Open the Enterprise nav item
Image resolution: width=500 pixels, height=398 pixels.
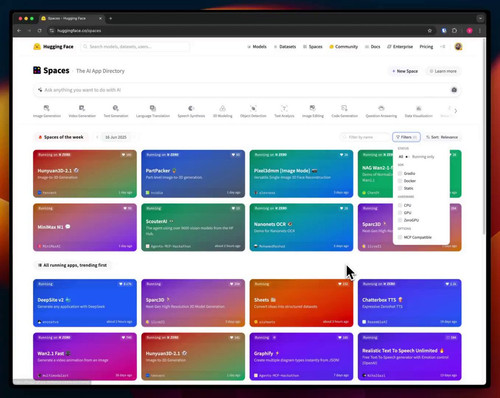pos(400,47)
